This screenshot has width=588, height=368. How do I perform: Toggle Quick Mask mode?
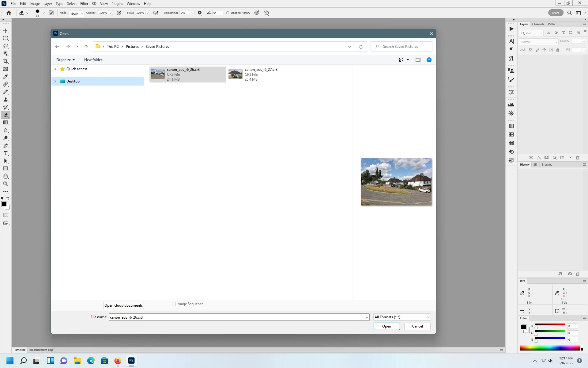[x=6, y=215]
